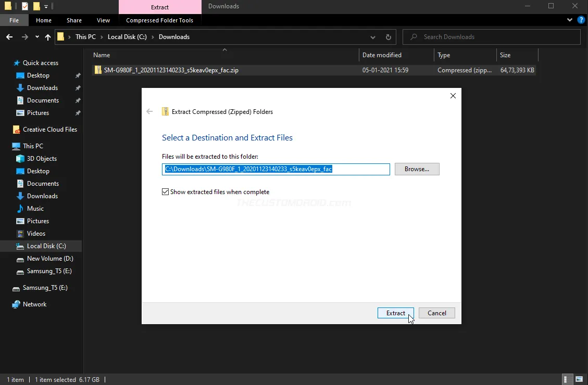Click Browse to choose destination folder
This screenshot has width=588, height=385.
(x=417, y=169)
